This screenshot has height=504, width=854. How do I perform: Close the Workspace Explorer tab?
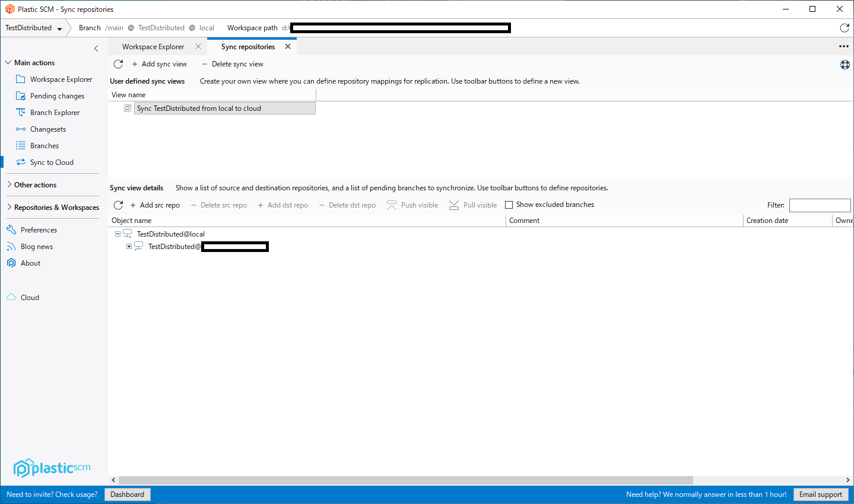[198, 46]
